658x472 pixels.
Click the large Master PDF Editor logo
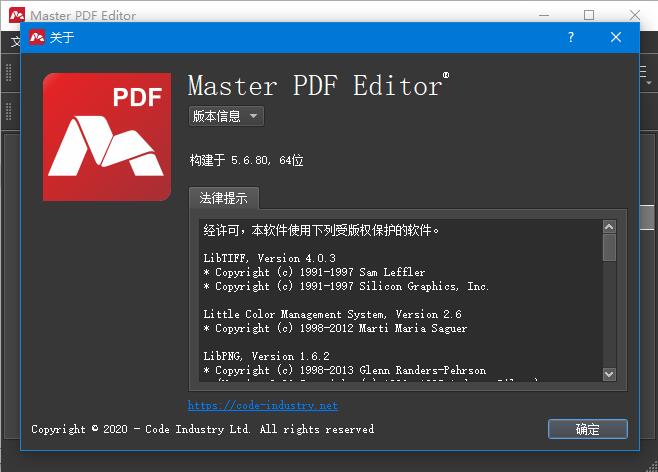(x=107, y=137)
